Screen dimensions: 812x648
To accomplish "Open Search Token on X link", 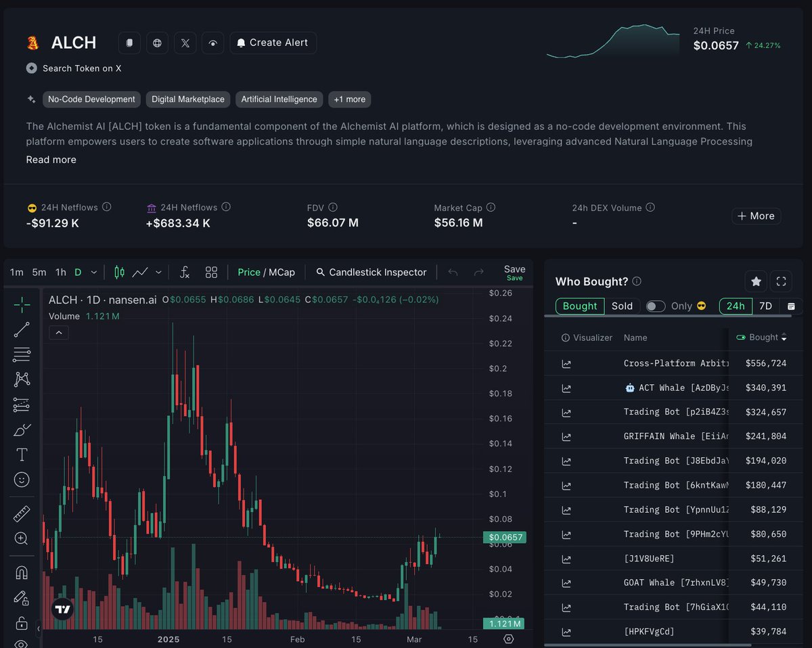I will pos(82,68).
